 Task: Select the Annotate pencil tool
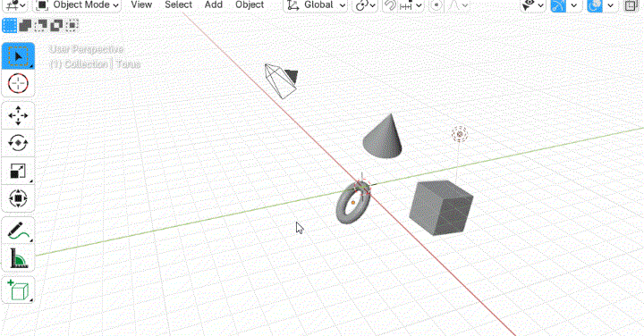[18, 231]
